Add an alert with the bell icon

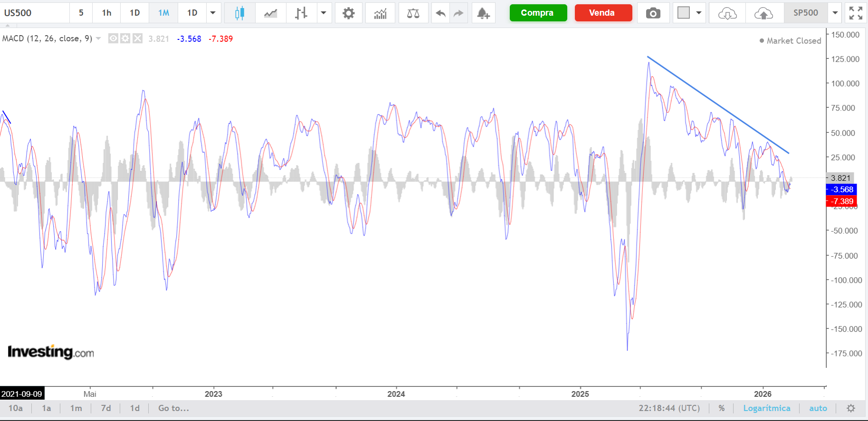coord(483,13)
